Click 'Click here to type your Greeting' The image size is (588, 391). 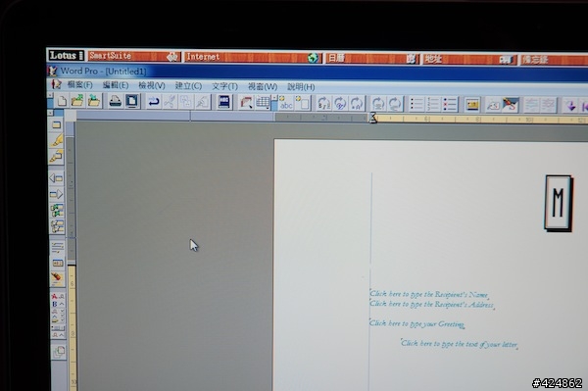click(x=417, y=323)
